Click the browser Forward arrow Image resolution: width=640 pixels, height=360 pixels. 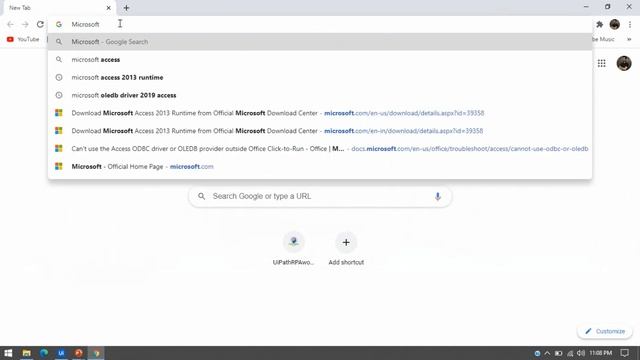[25, 24]
